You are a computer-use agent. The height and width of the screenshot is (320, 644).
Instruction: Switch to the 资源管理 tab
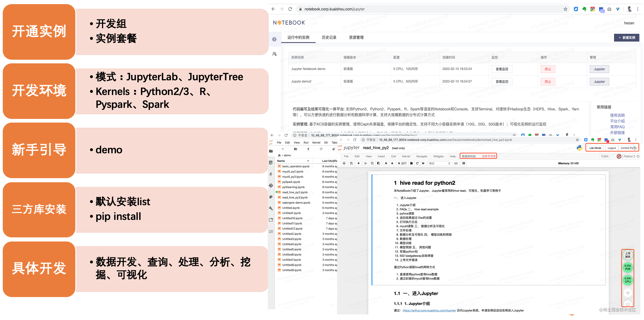356,37
